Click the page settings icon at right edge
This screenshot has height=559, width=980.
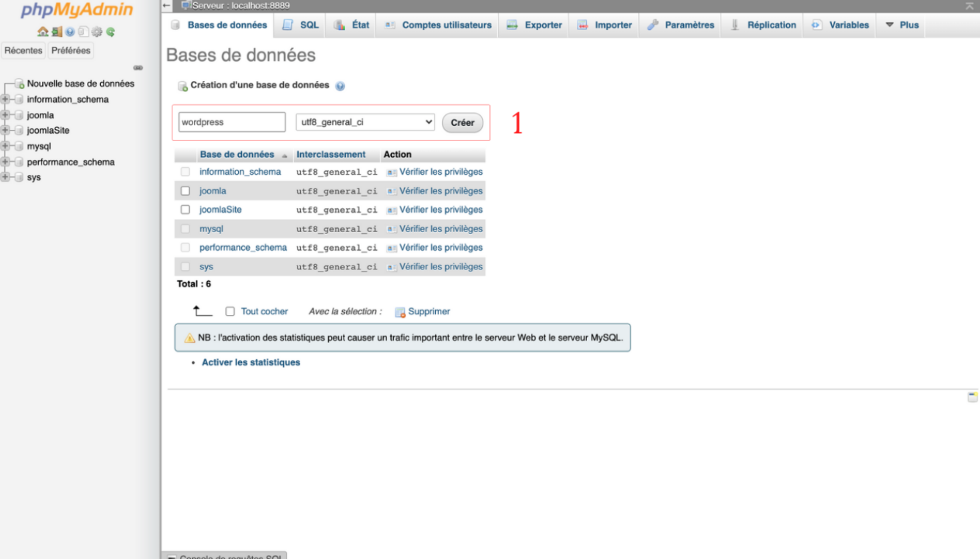(x=973, y=397)
